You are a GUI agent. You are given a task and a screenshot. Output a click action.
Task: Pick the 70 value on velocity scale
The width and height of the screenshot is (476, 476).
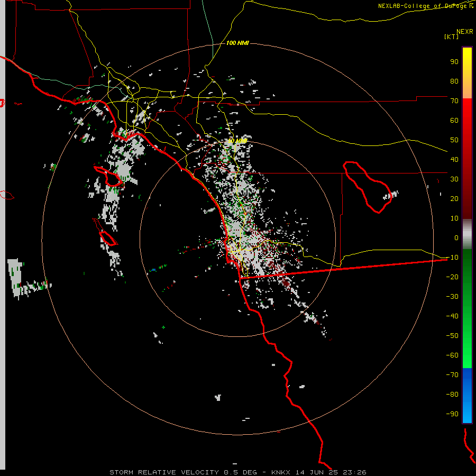click(x=454, y=101)
